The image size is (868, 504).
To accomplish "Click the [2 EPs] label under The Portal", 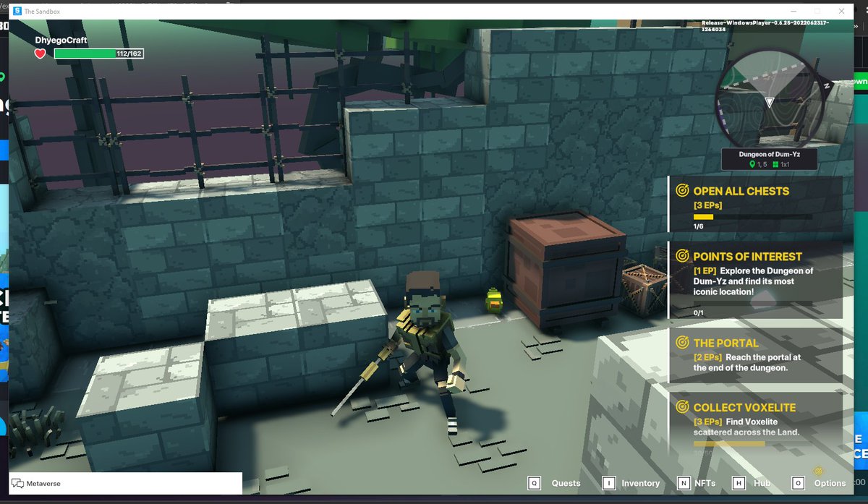I will pyautogui.click(x=706, y=357).
